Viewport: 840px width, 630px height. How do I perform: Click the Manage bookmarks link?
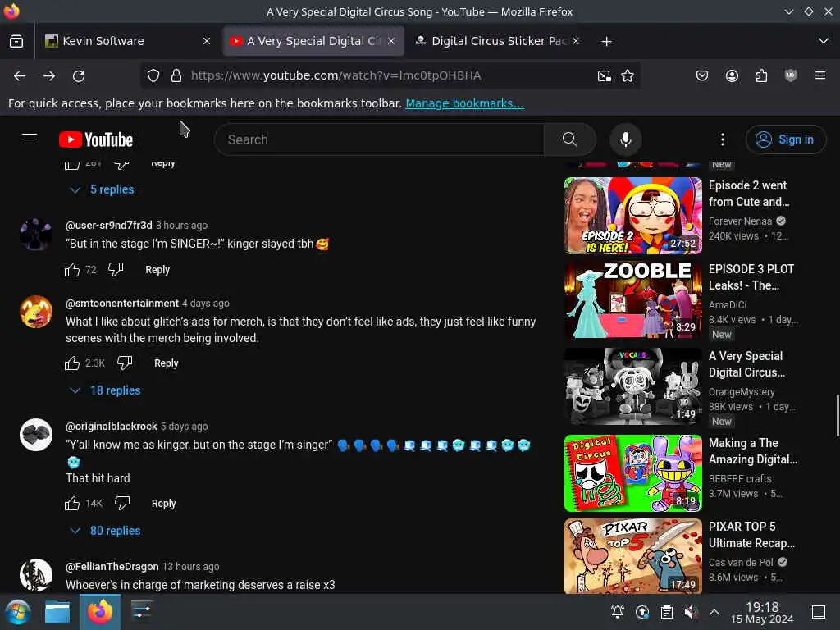click(x=464, y=103)
